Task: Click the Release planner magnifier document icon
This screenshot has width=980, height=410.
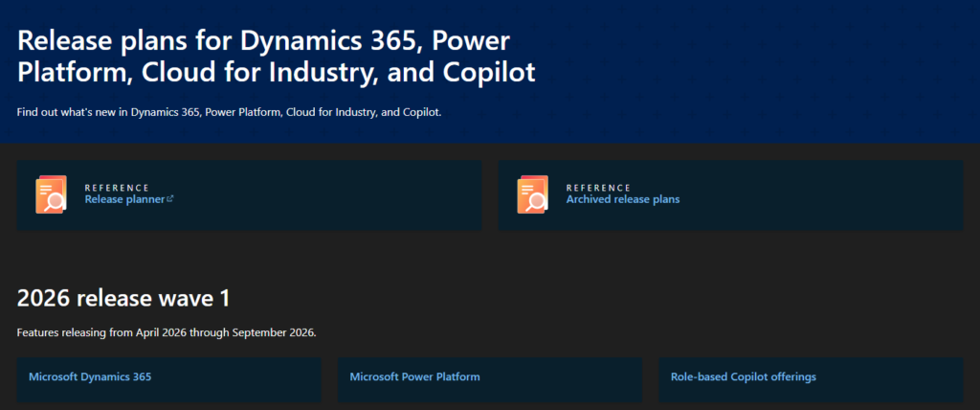Action: click(x=51, y=194)
